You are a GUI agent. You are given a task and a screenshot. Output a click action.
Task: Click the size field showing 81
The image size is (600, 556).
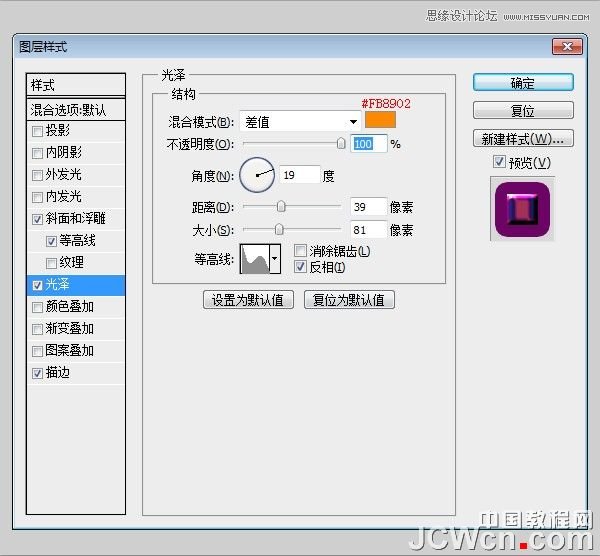368,230
